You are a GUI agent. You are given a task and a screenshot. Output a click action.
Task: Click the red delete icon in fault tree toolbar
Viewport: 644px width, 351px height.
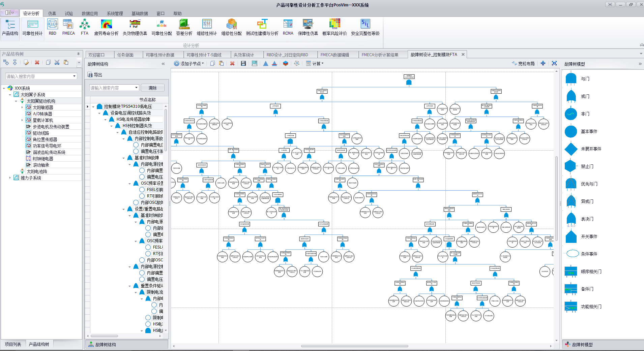232,63
